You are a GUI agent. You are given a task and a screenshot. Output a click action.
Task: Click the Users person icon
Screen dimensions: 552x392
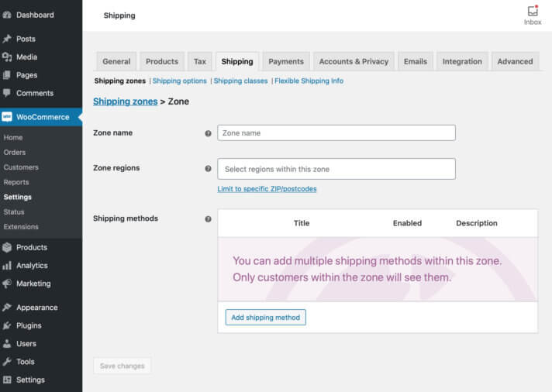click(x=7, y=344)
